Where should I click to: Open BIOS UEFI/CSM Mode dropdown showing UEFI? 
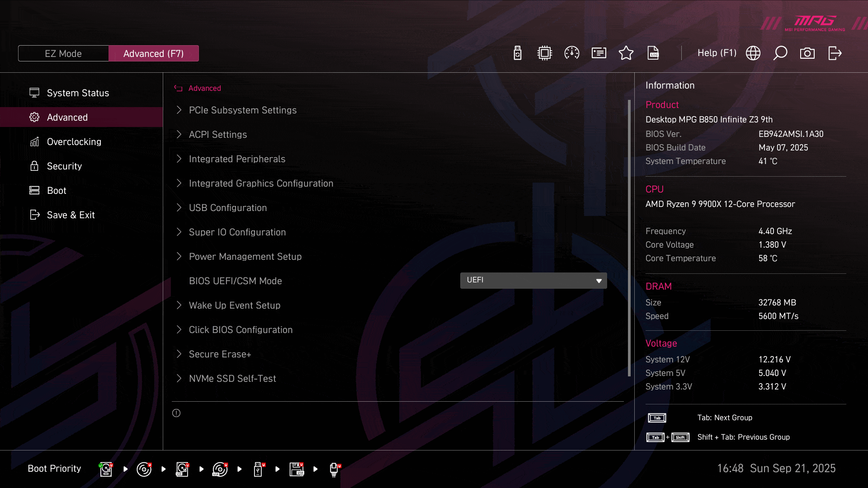click(533, 280)
